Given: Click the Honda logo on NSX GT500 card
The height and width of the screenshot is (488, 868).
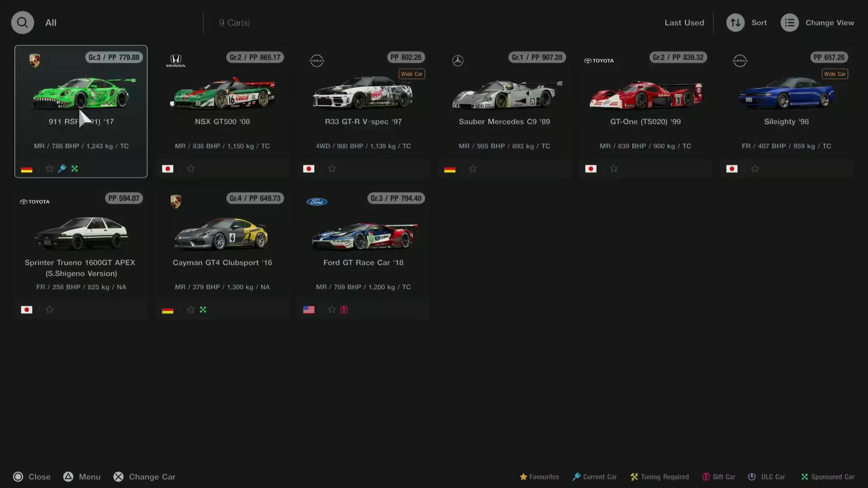Looking at the screenshot, I should click(176, 61).
